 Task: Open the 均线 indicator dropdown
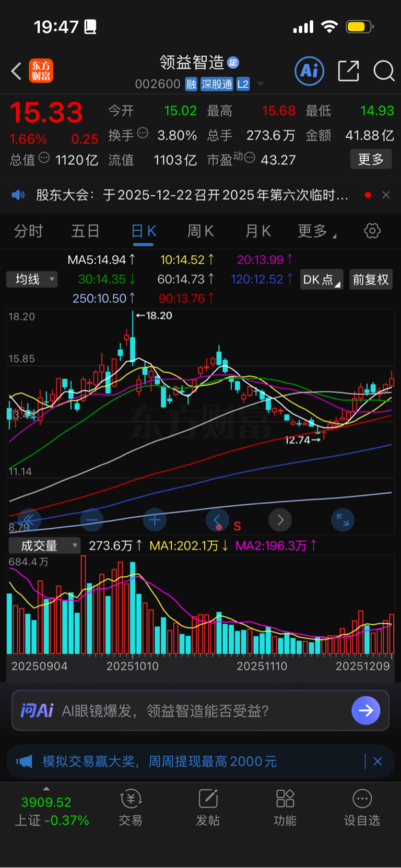[x=32, y=279]
